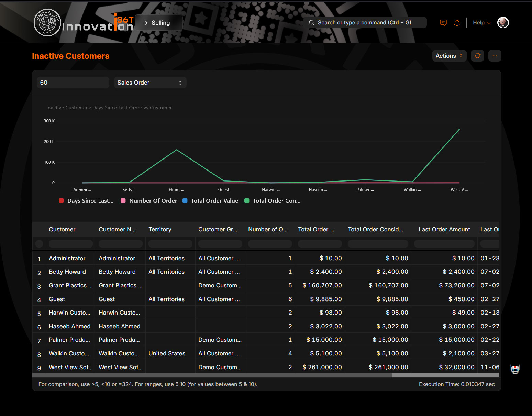This screenshot has width=532, height=416.
Task: Expand the Actions dropdown
Action: coord(449,56)
